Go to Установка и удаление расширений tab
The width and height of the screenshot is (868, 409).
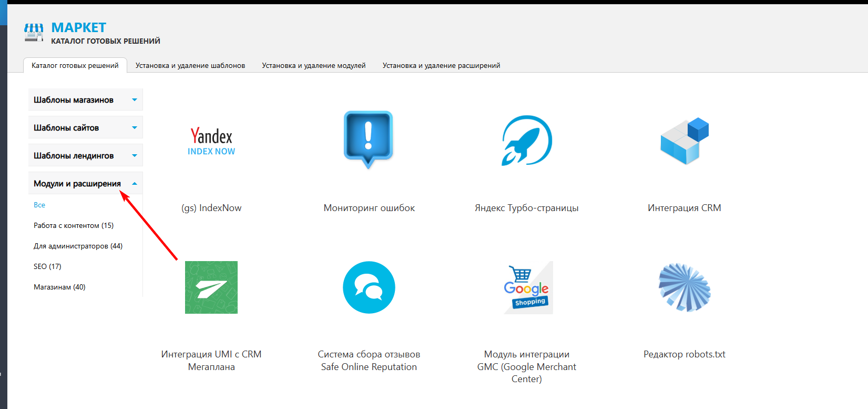pos(441,66)
